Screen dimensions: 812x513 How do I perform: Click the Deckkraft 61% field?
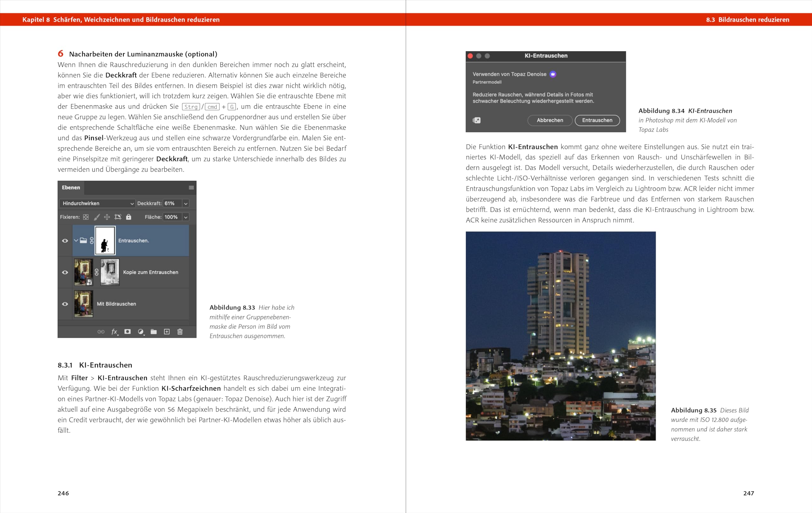coord(172,203)
